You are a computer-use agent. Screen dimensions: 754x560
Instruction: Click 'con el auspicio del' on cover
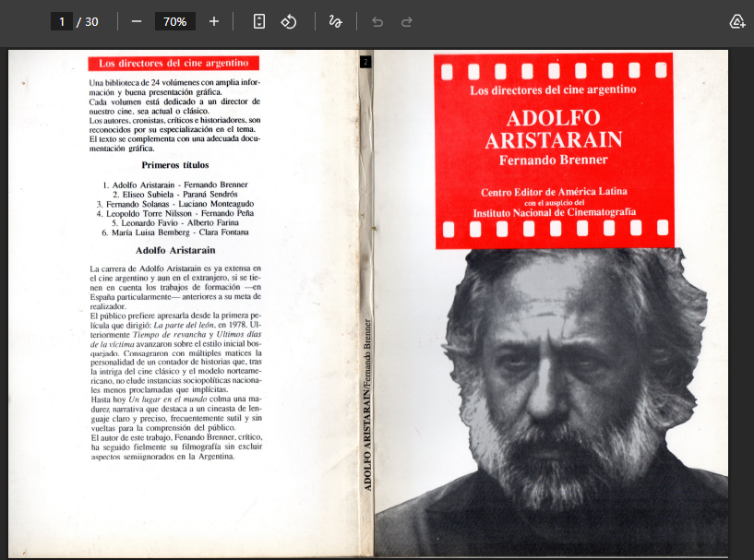554,203
